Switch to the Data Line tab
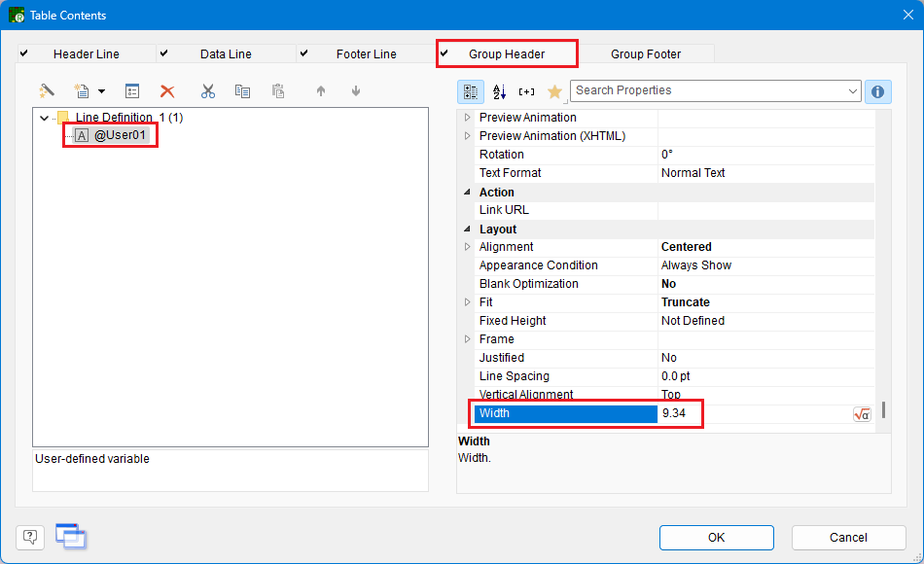Image resolution: width=924 pixels, height=564 pixels. (226, 54)
